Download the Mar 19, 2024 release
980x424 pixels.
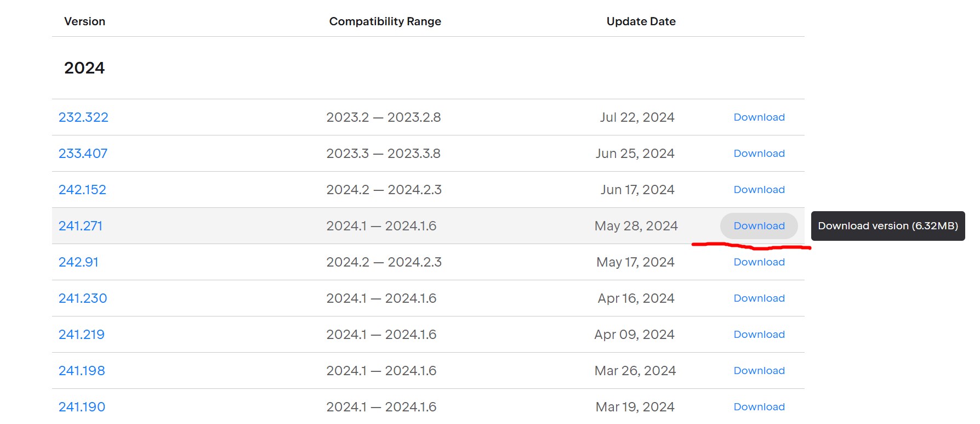pyautogui.click(x=759, y=407)
